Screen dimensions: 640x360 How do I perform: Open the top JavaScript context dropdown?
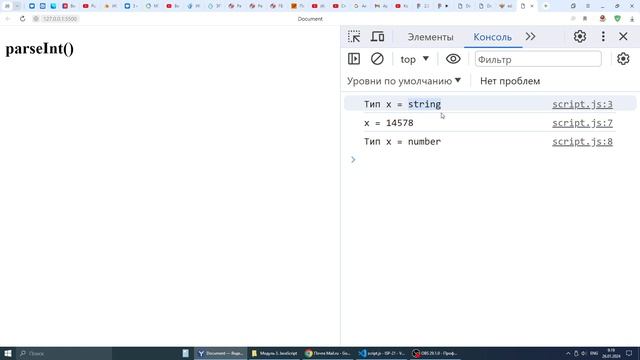point(414,59)
